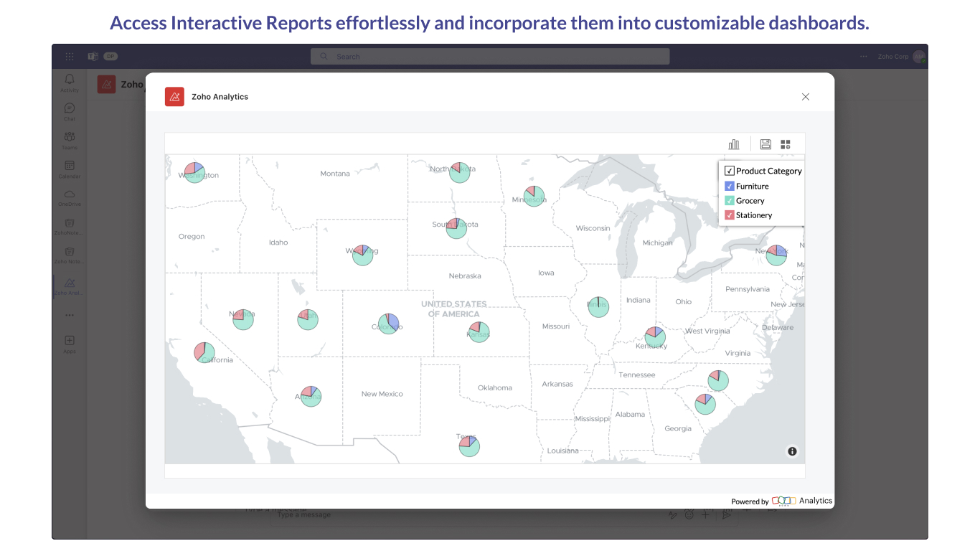Open the chart type icon in report toolbar
The width and height of the screenshot is (980, 551).
(x=733, y=144)
